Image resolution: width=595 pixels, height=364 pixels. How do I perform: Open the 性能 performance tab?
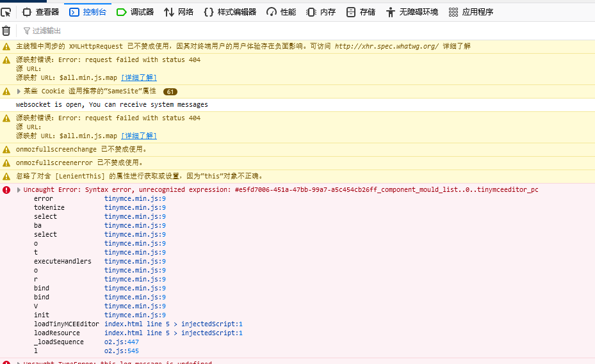pyautogui.click(x=281, y=12)
